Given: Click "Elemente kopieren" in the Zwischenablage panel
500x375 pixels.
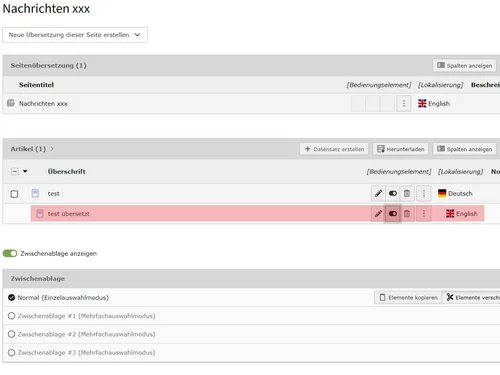Looking at the screenshot, I should (x=408, y=297).
